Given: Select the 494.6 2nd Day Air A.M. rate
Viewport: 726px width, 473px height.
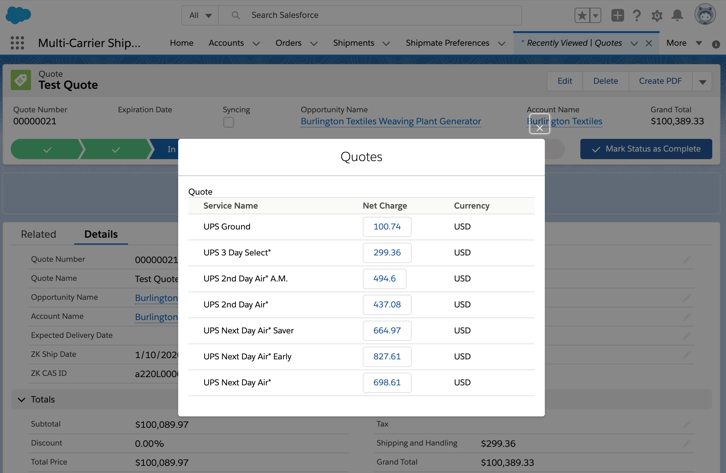Looking at the screenshot, I should click(385, 279).
